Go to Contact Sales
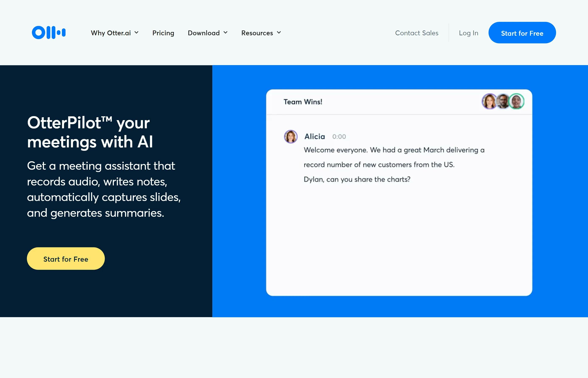The image size is (588, 378). click(x=416, y=33)
